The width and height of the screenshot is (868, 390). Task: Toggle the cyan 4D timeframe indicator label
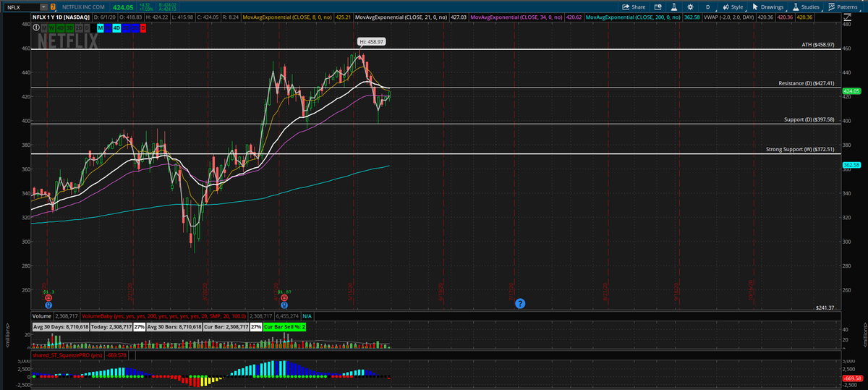click(x=116, y=27)
